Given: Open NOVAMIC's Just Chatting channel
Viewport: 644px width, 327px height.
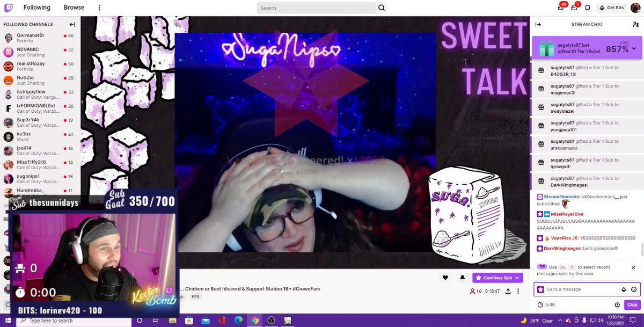Looking at the screenshot, I should click(40, 52).
